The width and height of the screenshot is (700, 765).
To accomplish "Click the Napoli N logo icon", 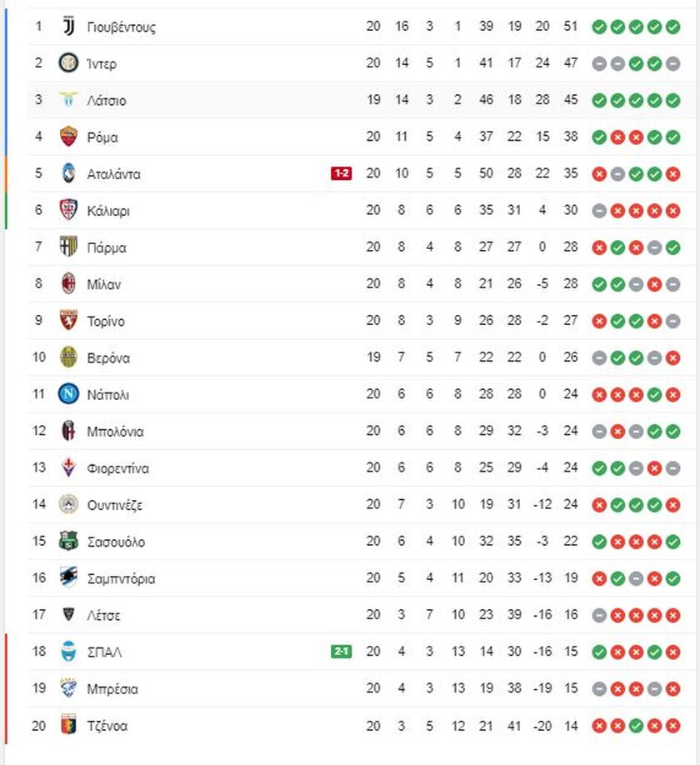I will tap(68, 394).
